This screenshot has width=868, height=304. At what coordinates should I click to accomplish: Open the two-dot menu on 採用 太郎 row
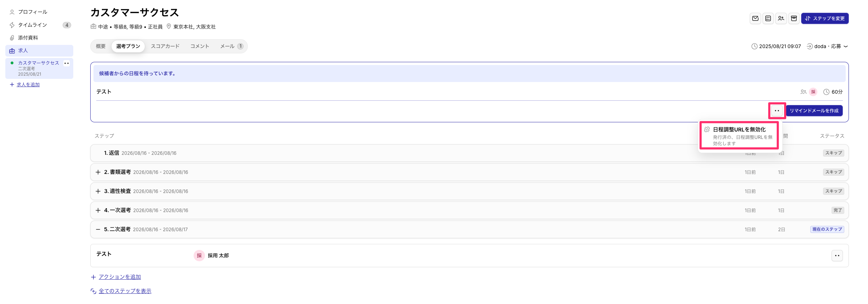click(x=837, y=256)
